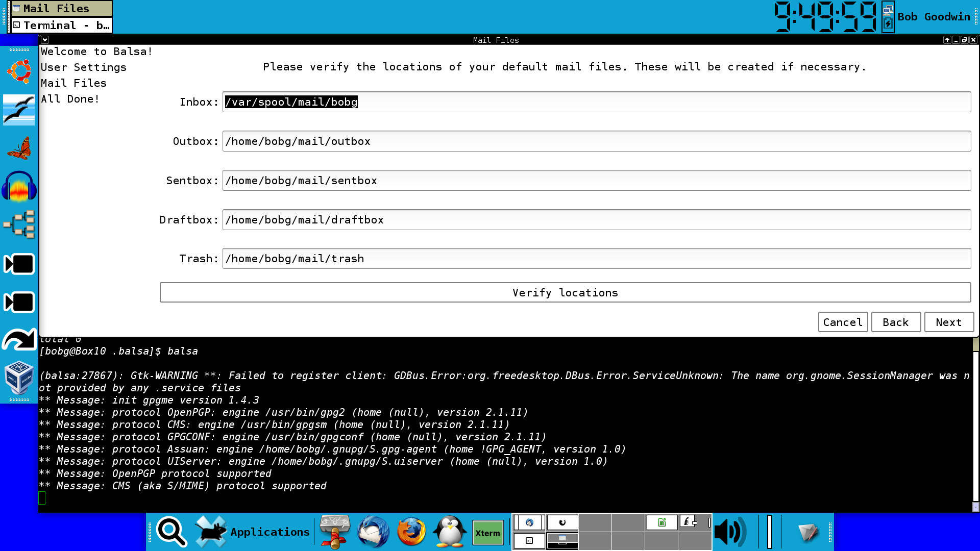Click the Inbox path field
980x551 pixels.
tap(596, 102)
